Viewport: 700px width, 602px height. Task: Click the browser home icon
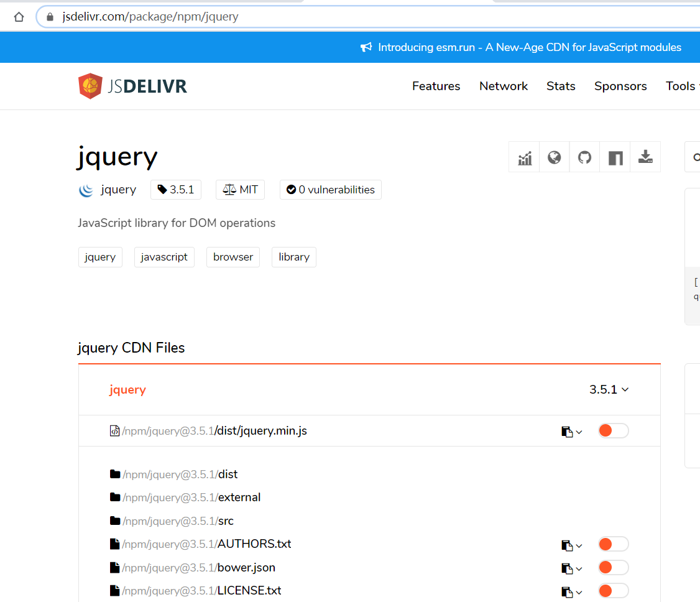[x=19, y=17]
